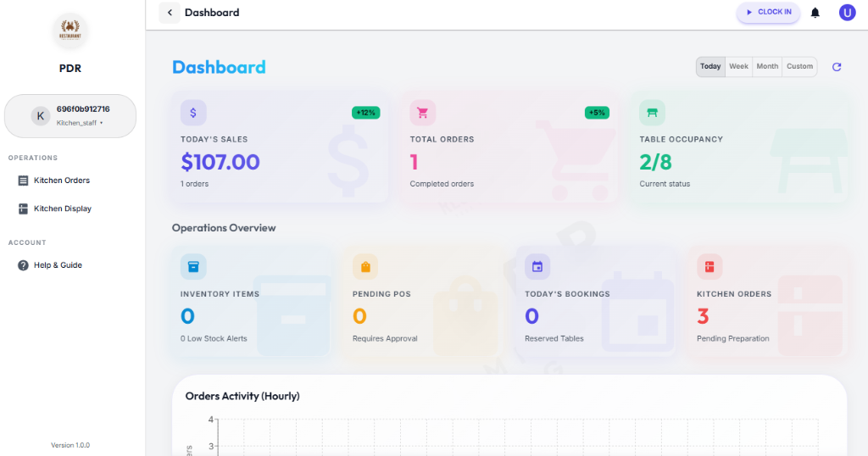Open Kitchen Orders in the sidebar
This screenshot has height=456, width=868.
click(x=61, y=181)
